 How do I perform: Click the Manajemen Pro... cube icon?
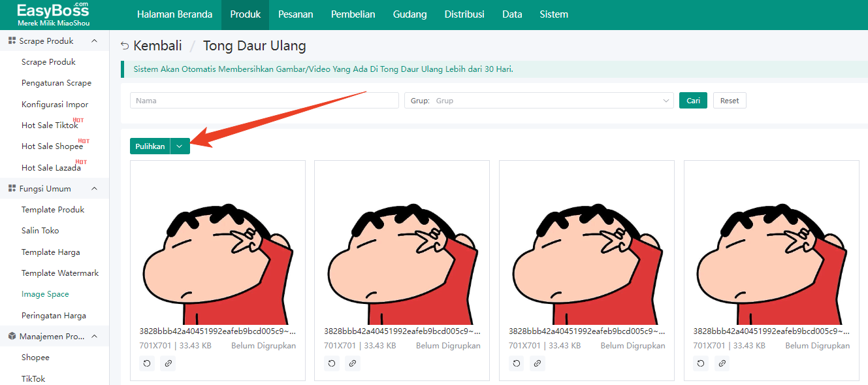(x=12, y=336)
